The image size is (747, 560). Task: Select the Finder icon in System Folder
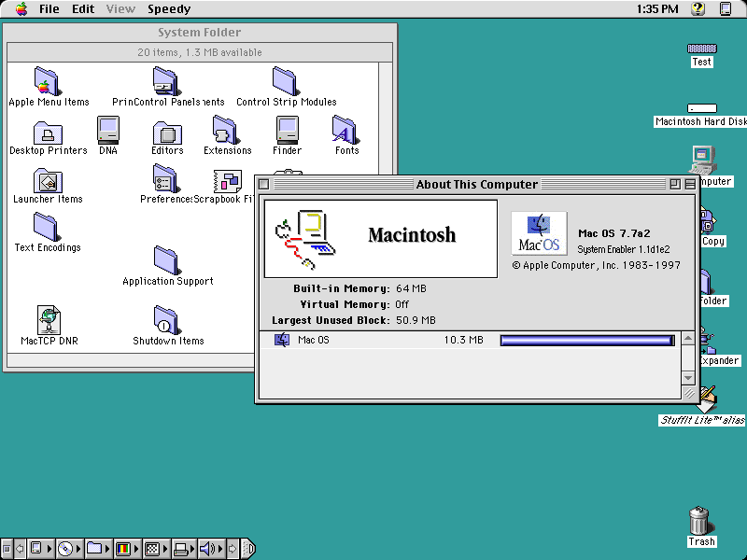click(288, 130)
